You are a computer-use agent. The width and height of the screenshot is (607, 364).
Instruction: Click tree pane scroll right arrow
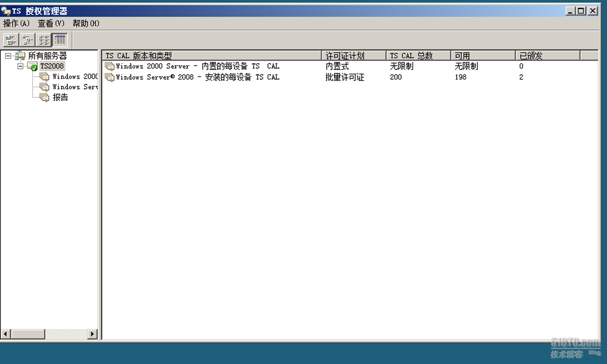click(x=93, y=334)
